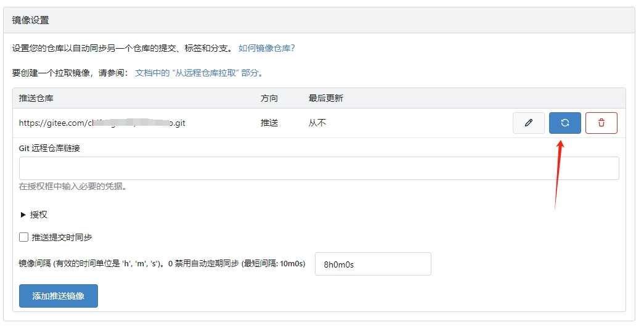Click the 最后更新 column header
This screenshot has height=328, width=644.
coord(325,98)
